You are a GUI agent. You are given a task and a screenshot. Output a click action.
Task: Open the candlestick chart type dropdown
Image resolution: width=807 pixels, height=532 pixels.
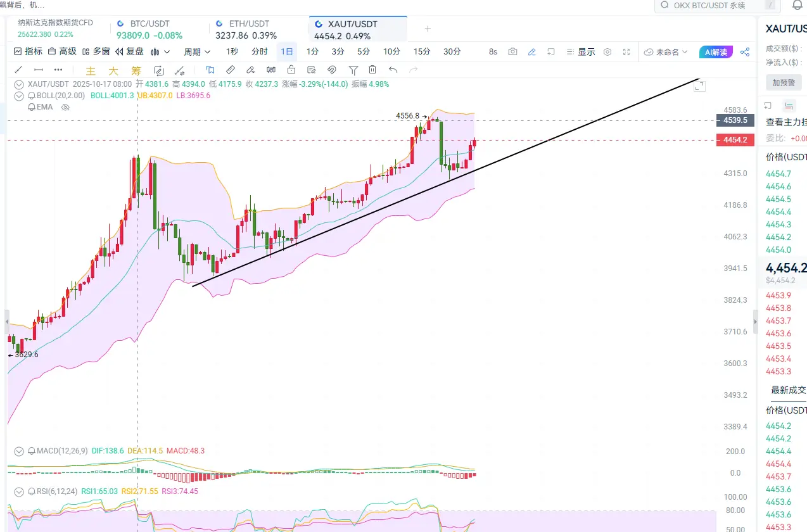(159, 52)
